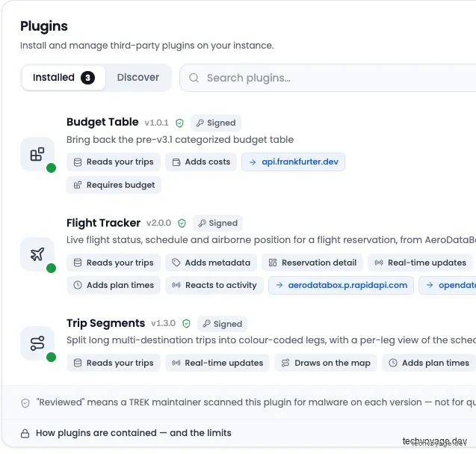The image size is (476, 454).
Task: Open the aerodatabox.p.rapidapi.com link
Action: 341,285
